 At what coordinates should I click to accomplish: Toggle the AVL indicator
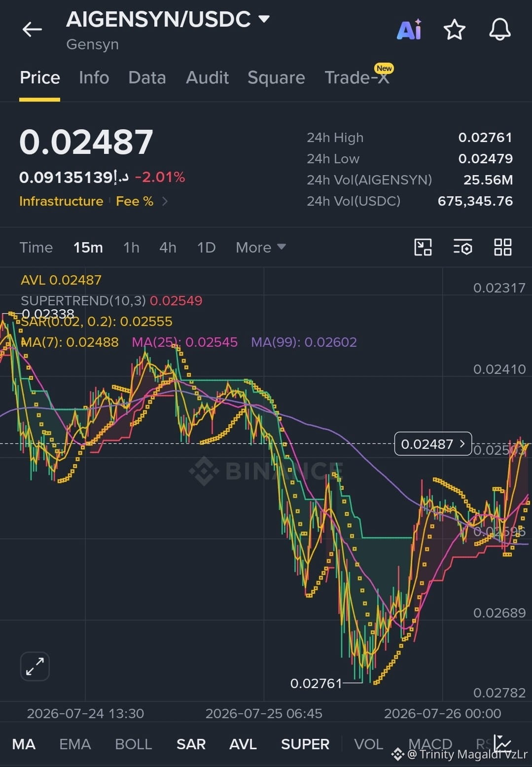[243, 744]
